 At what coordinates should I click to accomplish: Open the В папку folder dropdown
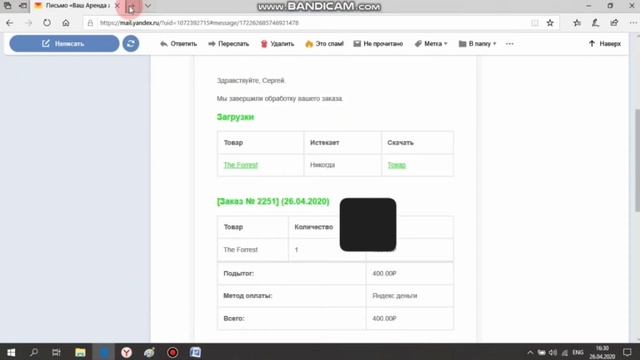(477, 44)
